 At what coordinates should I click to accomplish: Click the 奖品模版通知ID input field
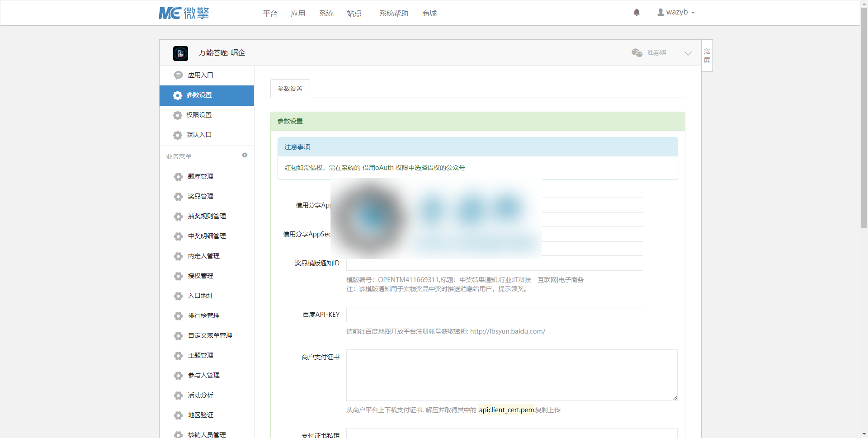click(495, 263)
